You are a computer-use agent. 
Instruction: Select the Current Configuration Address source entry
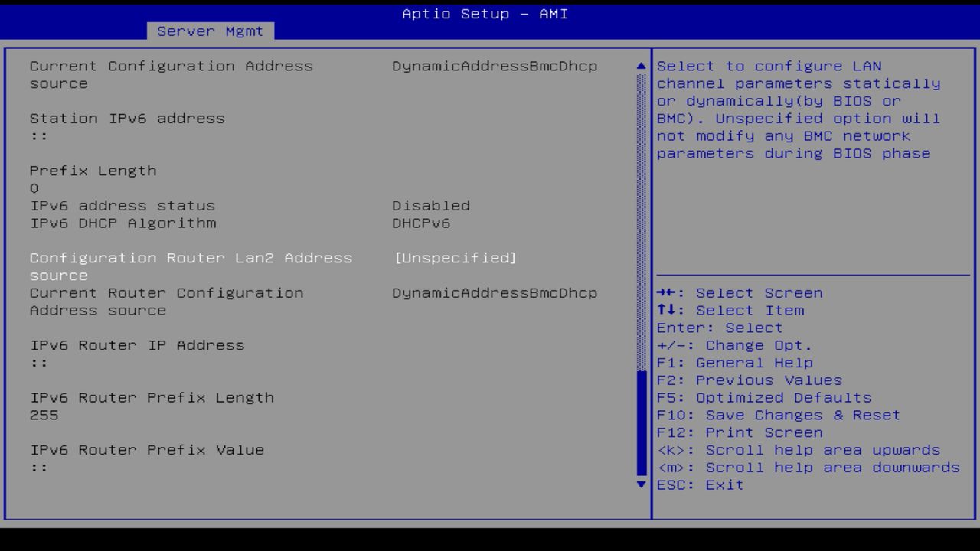click(x=170, y=66)
